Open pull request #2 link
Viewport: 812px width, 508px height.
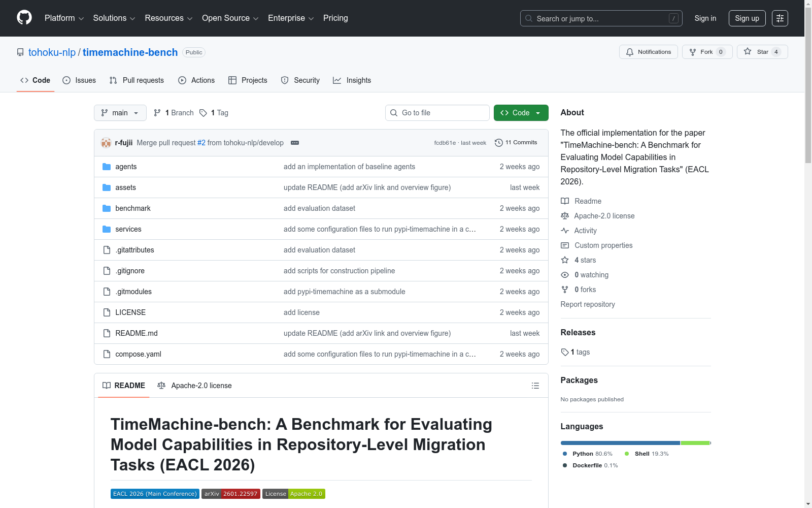tap(201, 143)
